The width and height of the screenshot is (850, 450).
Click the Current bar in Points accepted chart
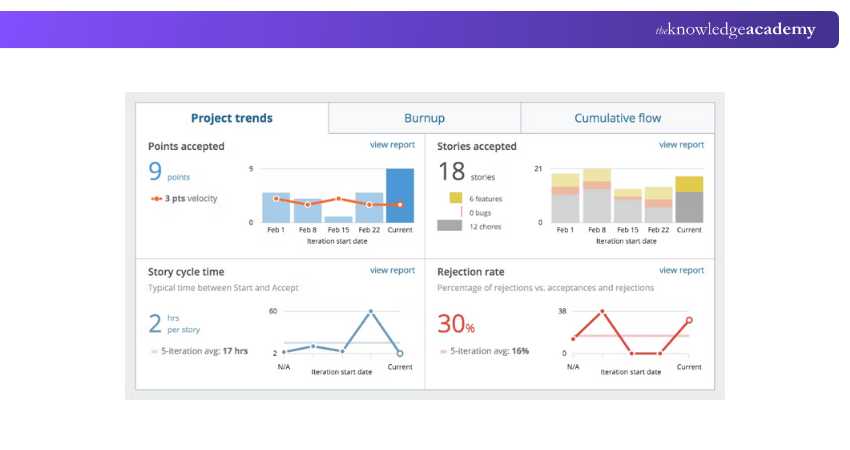click(400, 195)
